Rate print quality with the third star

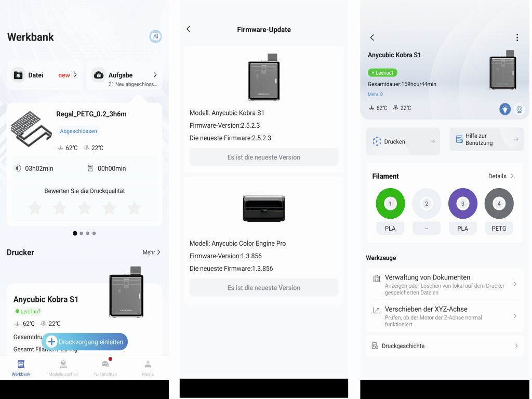(85, 208)
